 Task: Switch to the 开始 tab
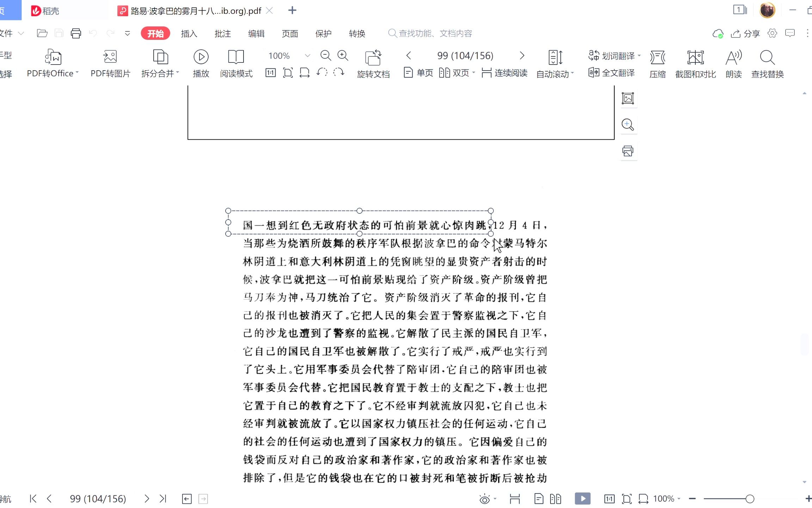pos(155,34)
